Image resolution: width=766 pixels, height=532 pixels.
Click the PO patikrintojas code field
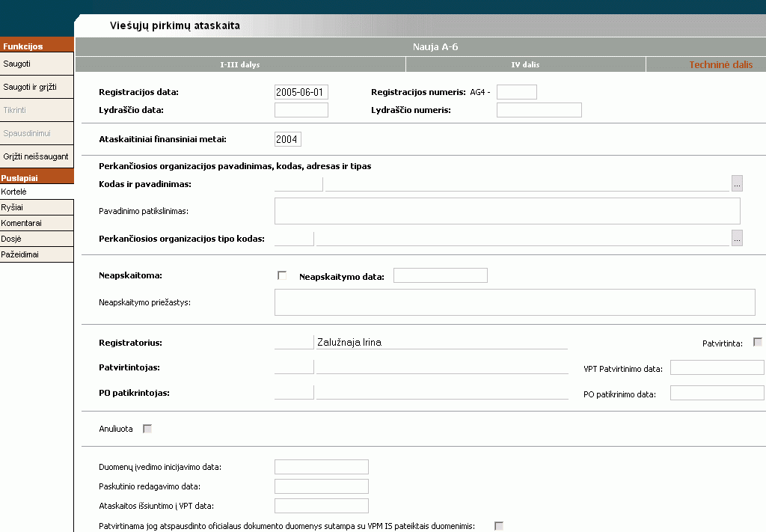[294, 392]
